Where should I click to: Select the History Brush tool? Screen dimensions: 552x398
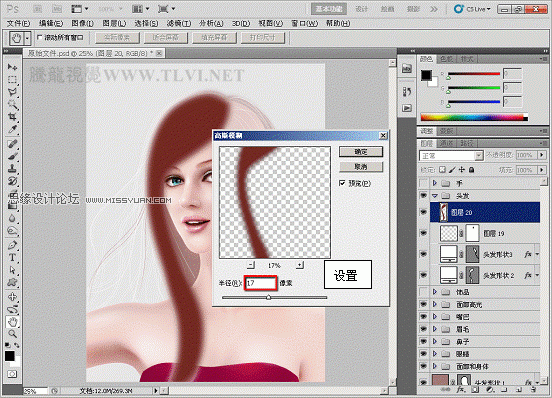tap(12, 181)
